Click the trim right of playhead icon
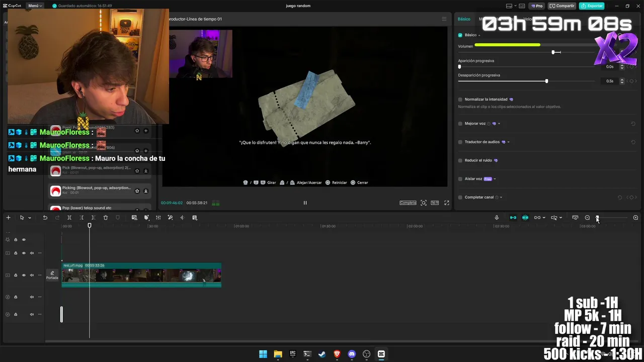Viewport: 644px width, 362px height. point(93,218)
